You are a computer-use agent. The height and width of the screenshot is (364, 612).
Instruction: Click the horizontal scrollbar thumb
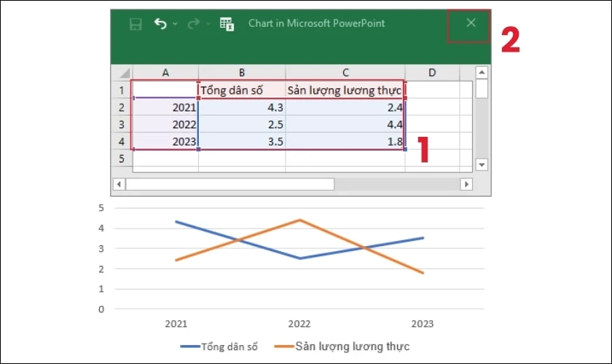[230, 183]
